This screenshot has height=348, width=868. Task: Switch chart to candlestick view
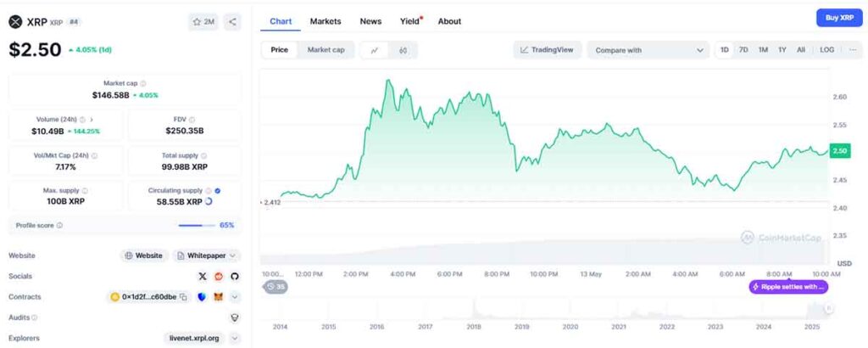coord(403,50)
